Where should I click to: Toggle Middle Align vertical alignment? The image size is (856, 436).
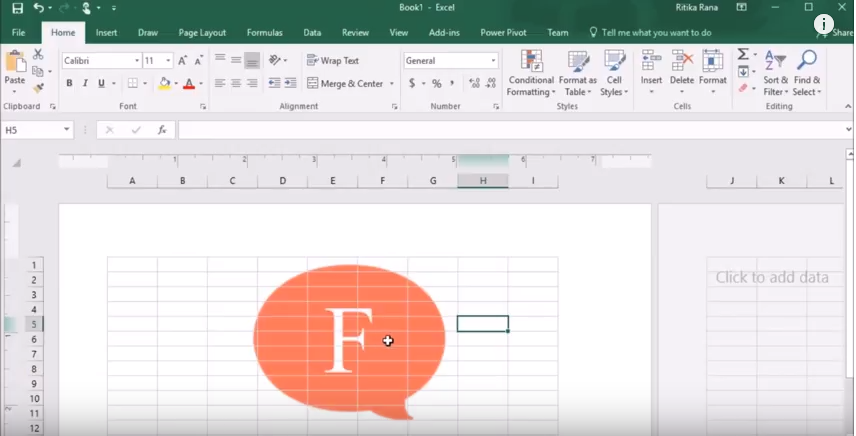[236, 59]
